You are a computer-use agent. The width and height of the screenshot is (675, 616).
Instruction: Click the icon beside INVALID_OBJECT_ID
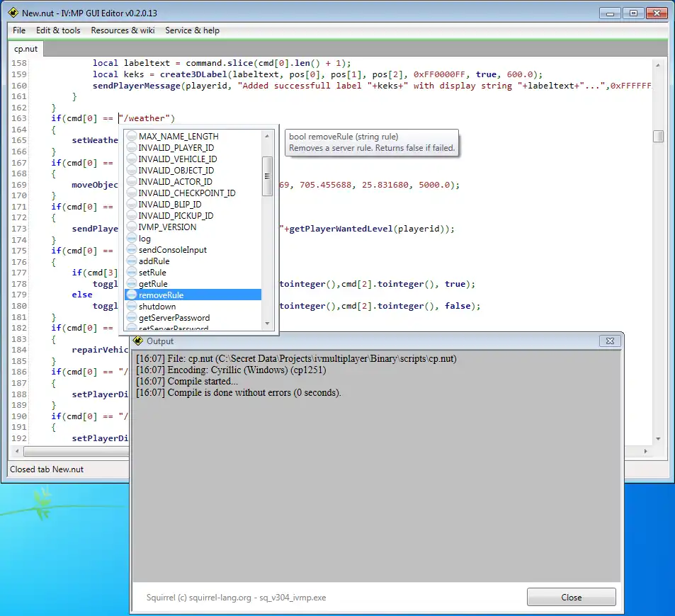132,170
